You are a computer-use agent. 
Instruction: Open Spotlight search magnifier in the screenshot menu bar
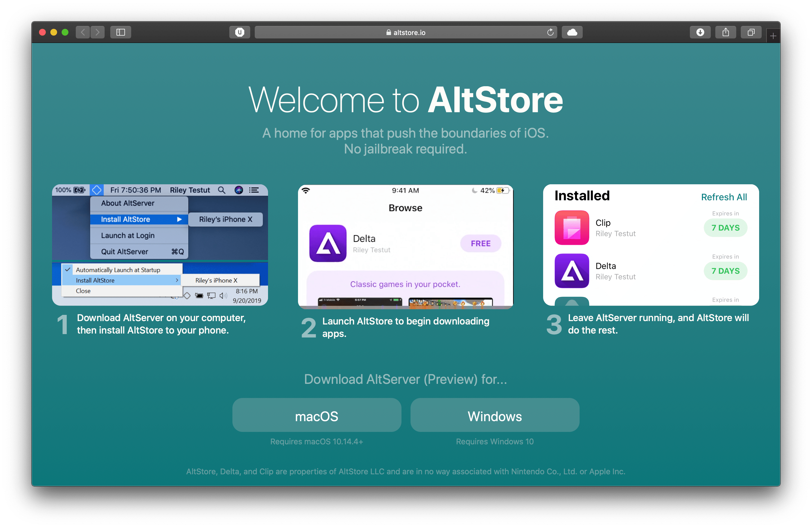click(x=221, y=190)
